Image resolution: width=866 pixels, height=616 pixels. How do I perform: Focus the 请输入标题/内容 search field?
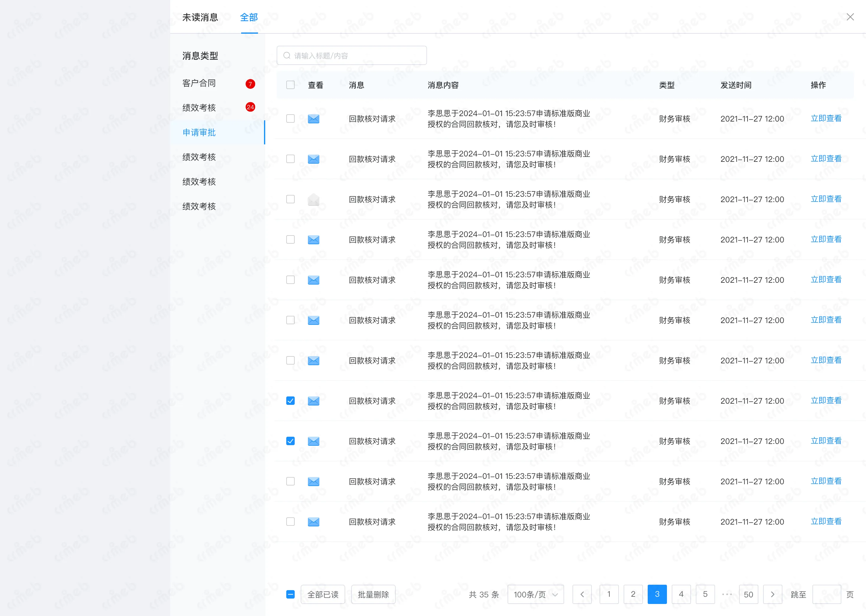[x=352, y=55]
